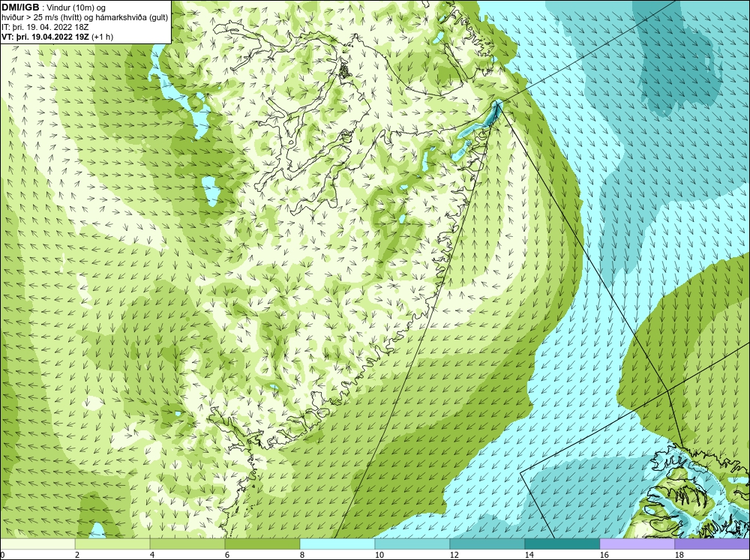Click the 12–14 m/s teal legend swatch

coord(487,544)
